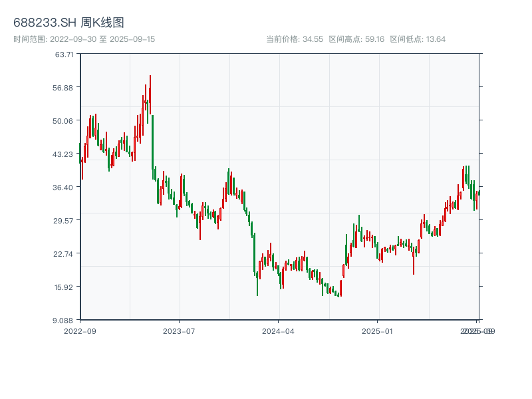Click the 区间低点 13.64 label
Image resolution: width=532 pixels, height=399 pixels.
[x=418, y=39]
